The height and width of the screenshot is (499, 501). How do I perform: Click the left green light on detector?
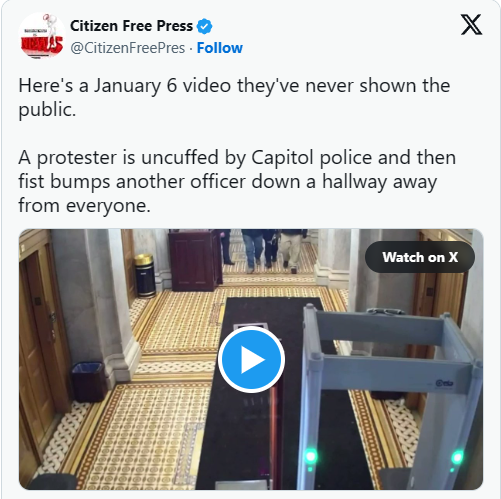[311, 455]
